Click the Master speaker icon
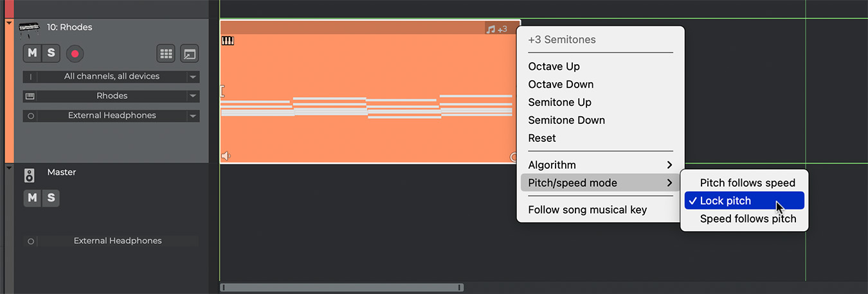The height and width of the screenshot is (294, 868). tap(29, 175)
